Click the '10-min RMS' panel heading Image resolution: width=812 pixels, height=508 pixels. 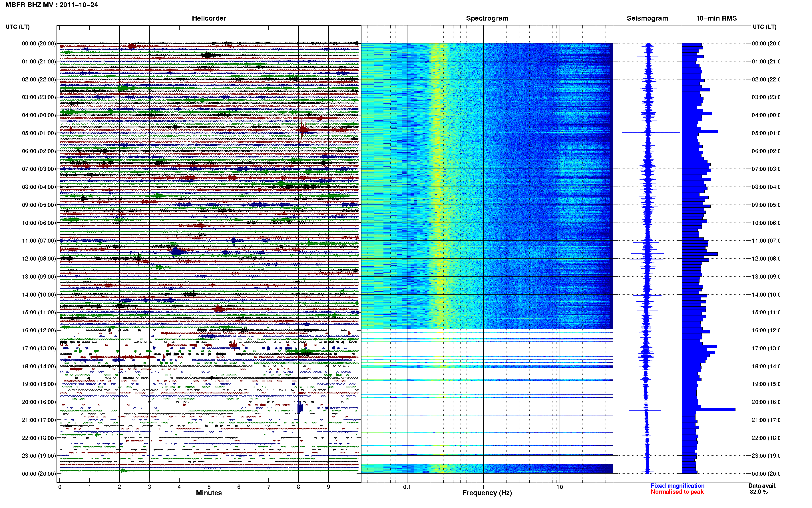click(716, 19)
